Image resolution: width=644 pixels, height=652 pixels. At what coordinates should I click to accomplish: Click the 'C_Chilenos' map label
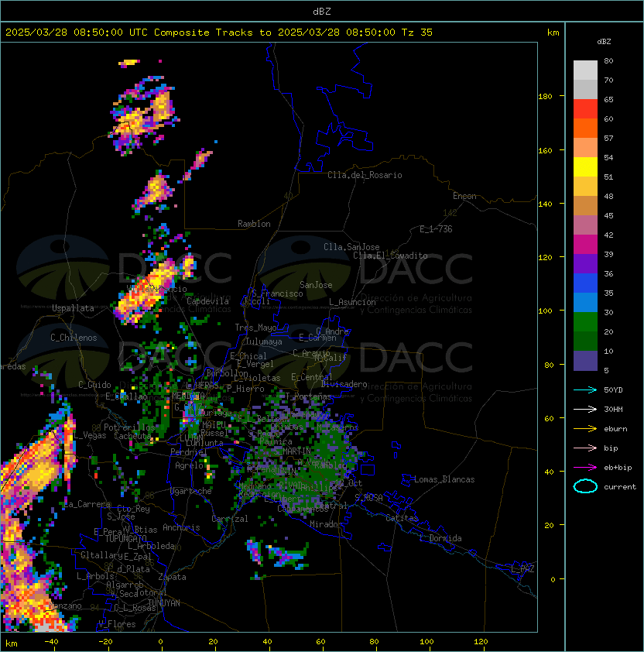pyautogui.click(x=74, y=338)
